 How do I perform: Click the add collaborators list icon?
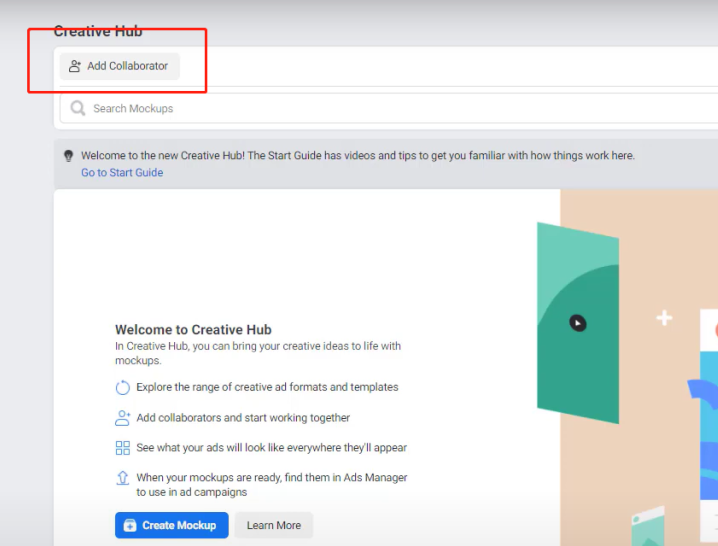click(x=122, y=418)
